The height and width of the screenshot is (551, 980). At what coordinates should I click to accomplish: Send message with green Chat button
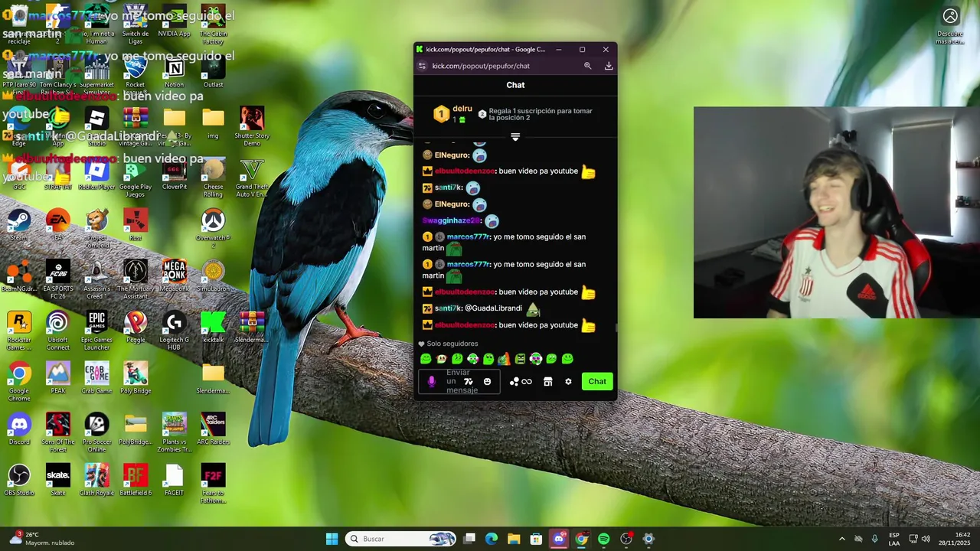(x=597, y=381)
